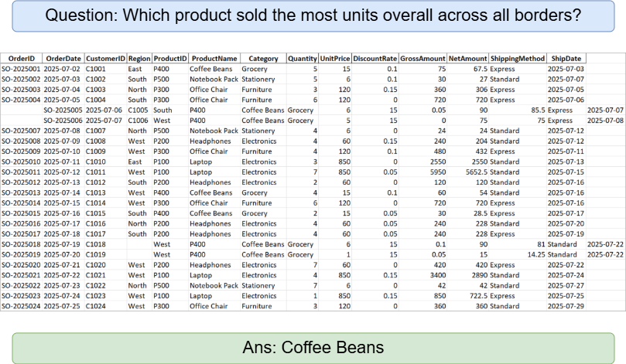Select the Quantity header cell
This screenshot has width=626, height=364.
point(303,59)
